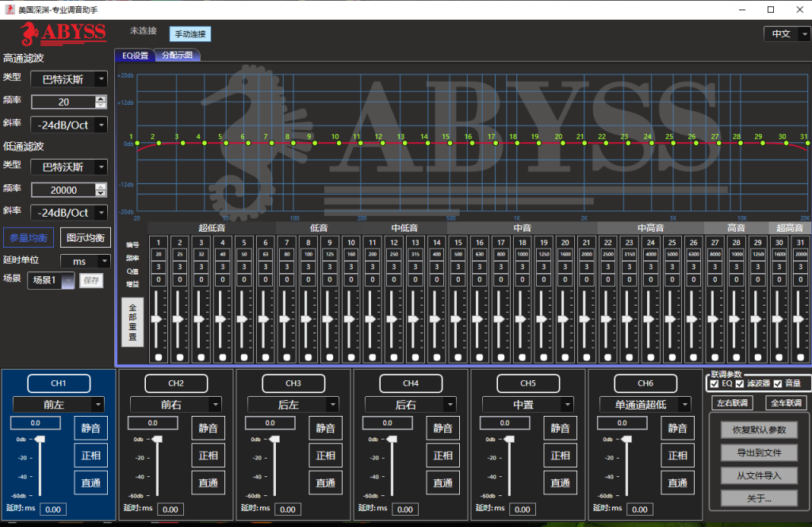Open the 低通滤波 斜率 dropdown
The image size is (812, 527).
click(69, 213)
